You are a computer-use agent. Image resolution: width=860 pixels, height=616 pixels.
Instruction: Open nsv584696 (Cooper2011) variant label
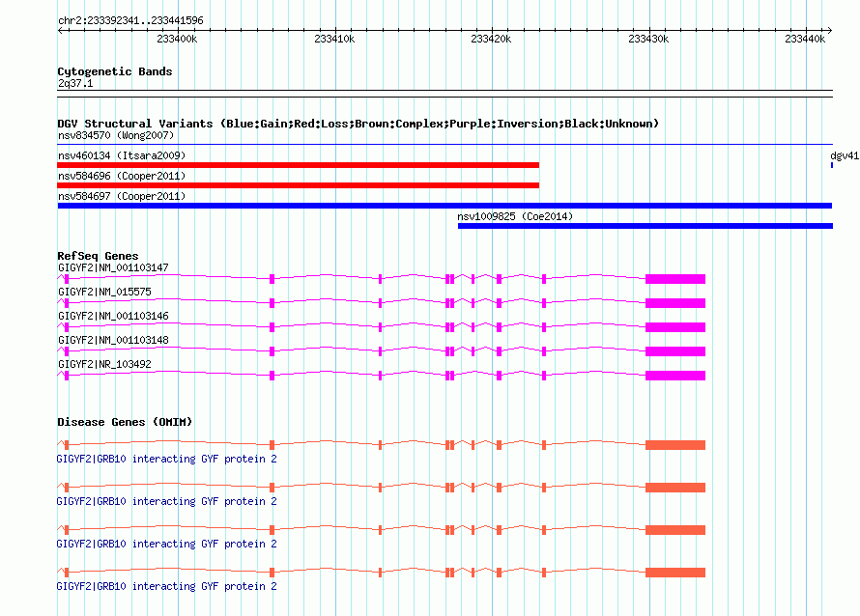pos(122,176)
